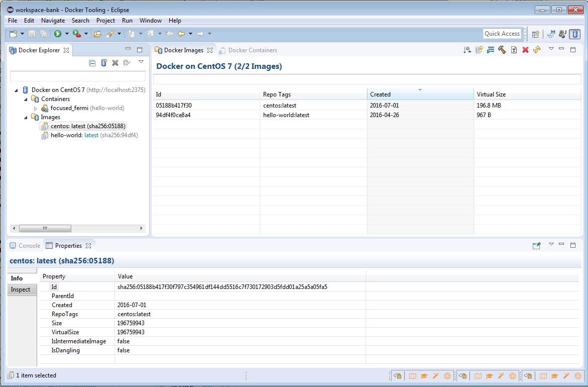Click the Docker Images filter text field
Viewport: 588px width, 387px height.
(367, 79)
